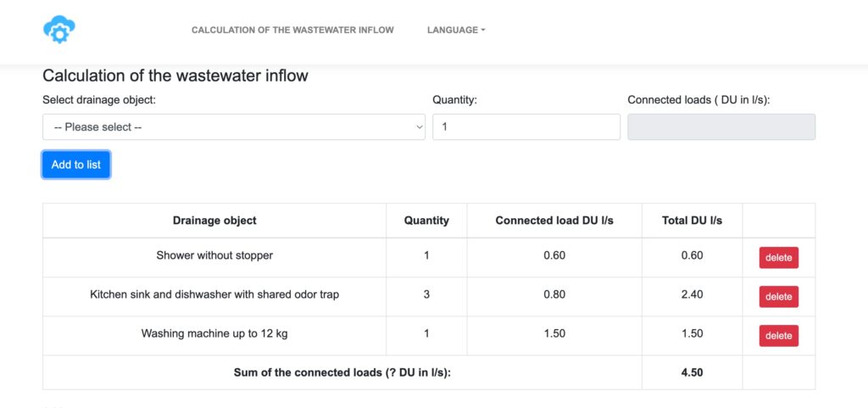Image resolution: width=868 pixels, height=408 pixels.
Task: Click the chevron arrow of drainage object select
Action: tap(419, 126)
